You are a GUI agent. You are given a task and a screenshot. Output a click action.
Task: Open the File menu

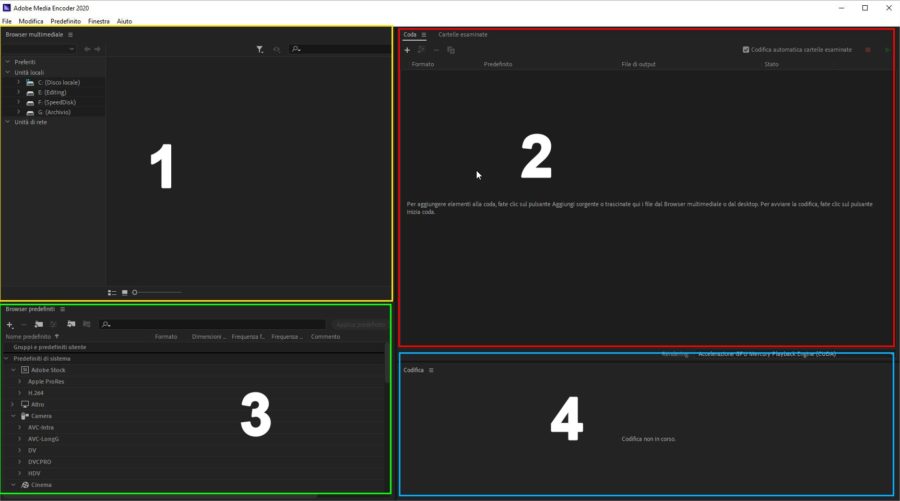[x=7, y=21]
